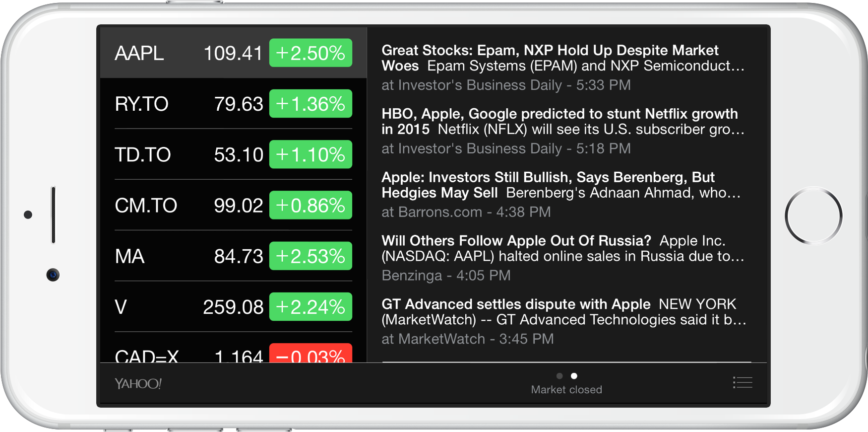Screen dimensions: 868x432
Task: Toggle MA +2.53% change badge
Action: (x=310, y=256)
